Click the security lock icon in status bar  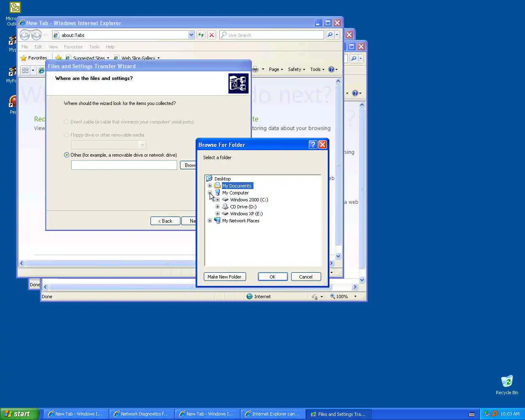[x=314, y=296]
